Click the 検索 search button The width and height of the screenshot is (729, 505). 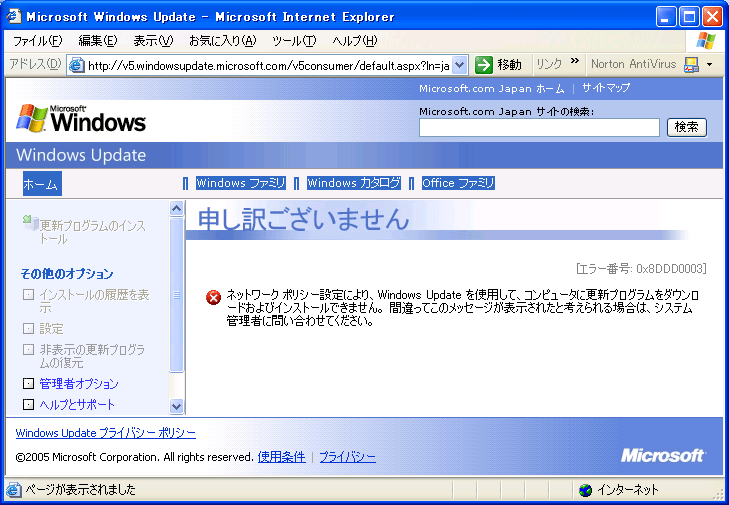(687, 127)
